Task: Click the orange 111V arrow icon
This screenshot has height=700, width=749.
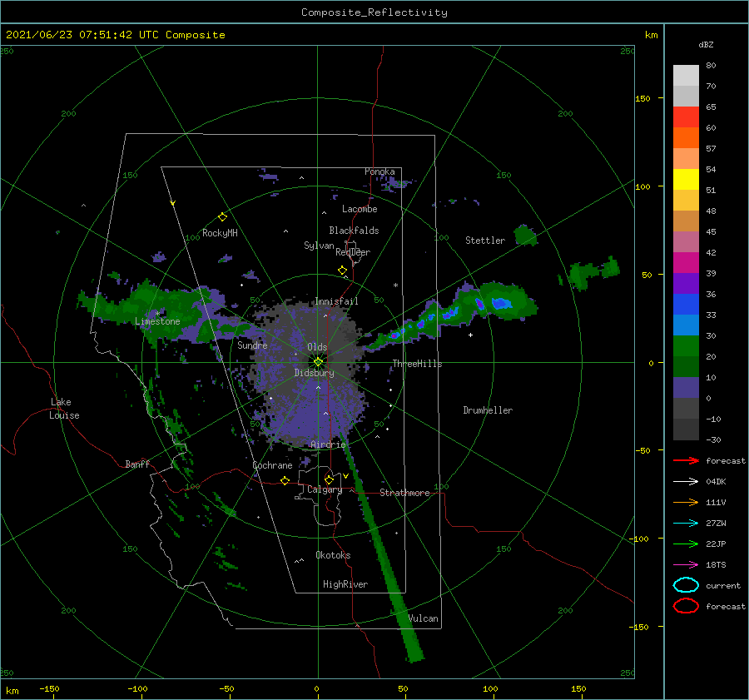Action: click(686, 502)
